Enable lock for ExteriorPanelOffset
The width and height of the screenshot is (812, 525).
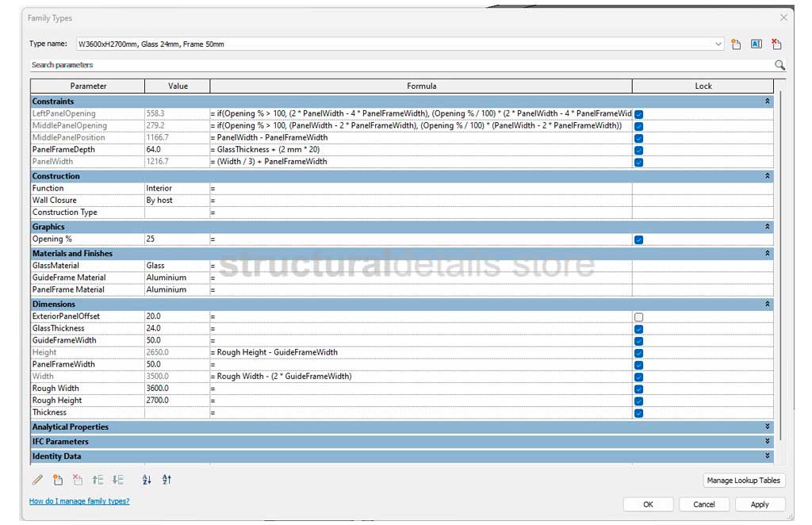pyautogui.click(x=638, y=317)
